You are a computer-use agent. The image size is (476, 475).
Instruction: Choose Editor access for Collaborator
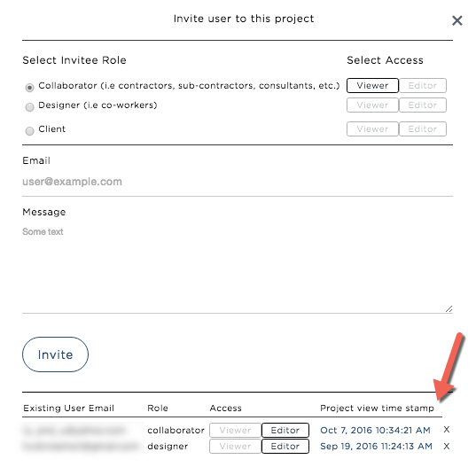(x=422, y=86)
